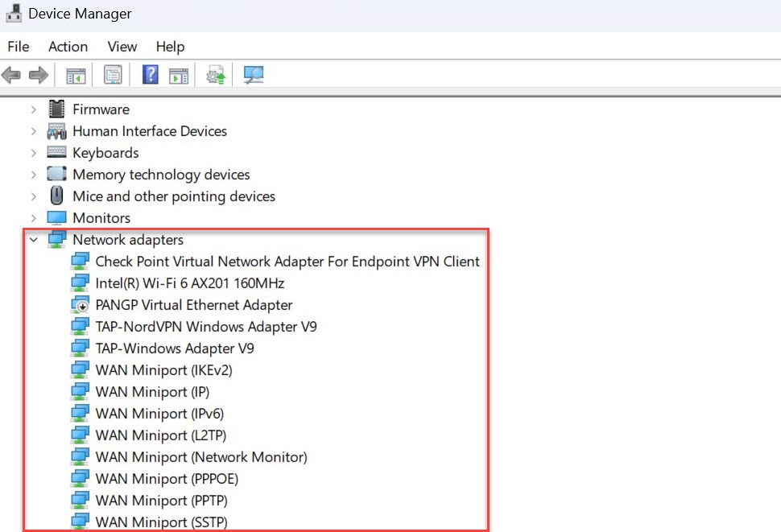781x532 pixels.
Task: Click the WAN Miniport (L2TP) icon
Action: coord(80,435)
